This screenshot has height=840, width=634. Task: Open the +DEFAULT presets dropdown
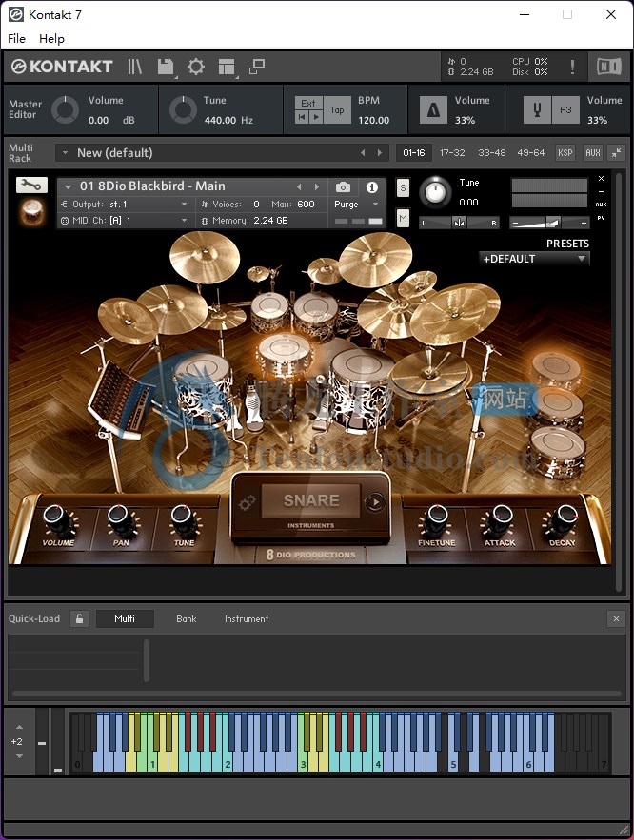[534, 259]
